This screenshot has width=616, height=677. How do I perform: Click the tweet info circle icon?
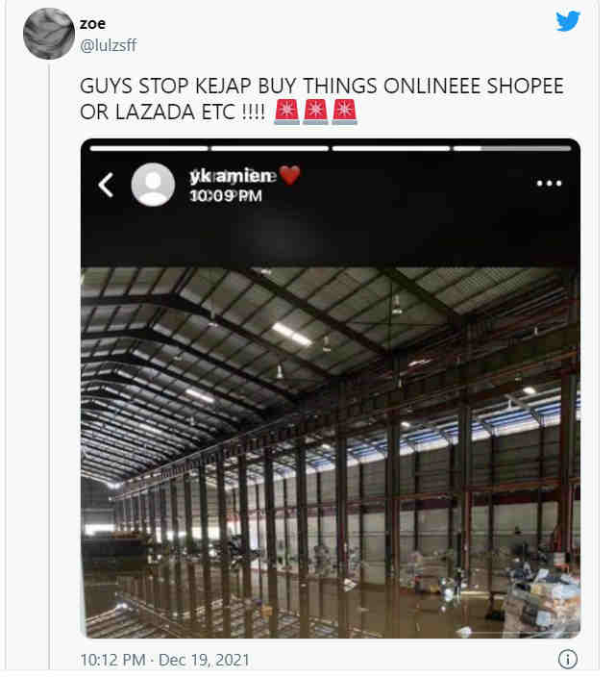(x=568, y=660)
